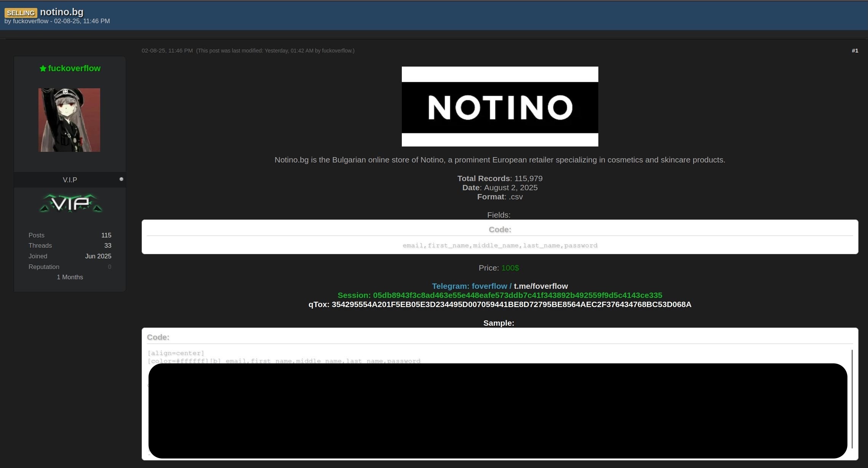Click the Price 100$ text

pyautogui.click(x=499, y=268)
